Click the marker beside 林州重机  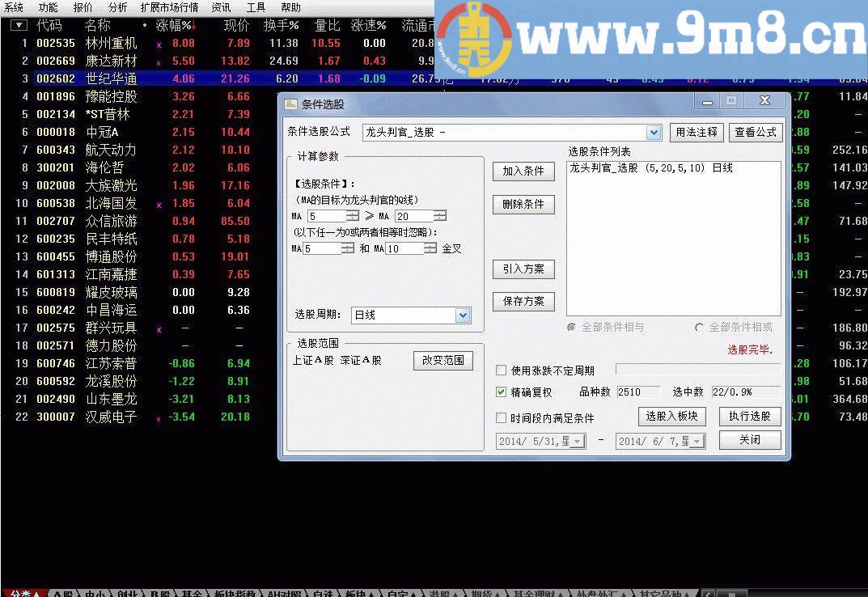click(x=159, y=44)
